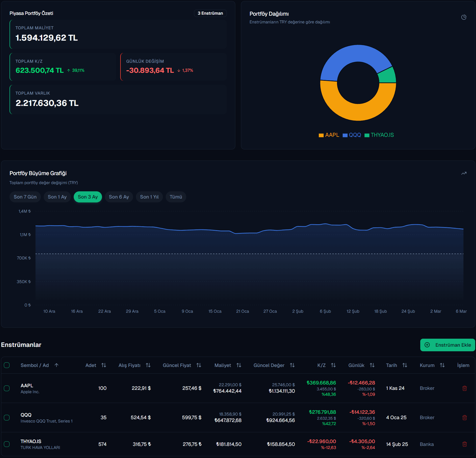
Task: Show all history with Tümü button
Action: [x=176, y=197]
